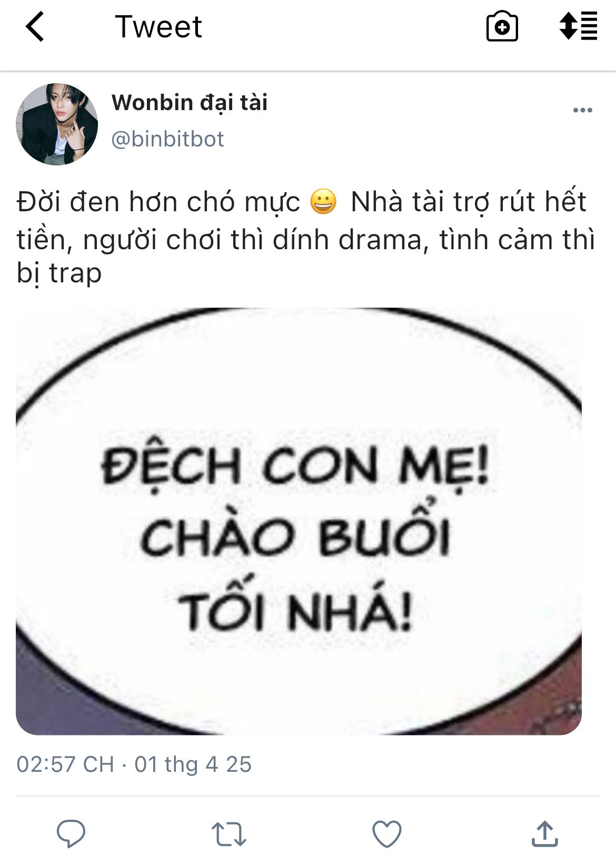Tap the words TỐI NHÁ in image
The width and height of the screenshot is (616, 864).
tap(295, 607)
